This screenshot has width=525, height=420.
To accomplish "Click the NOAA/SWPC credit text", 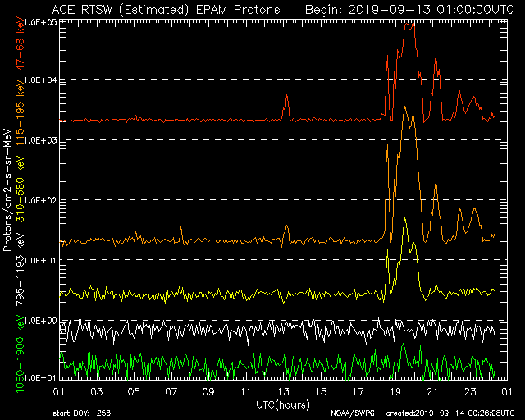I will (x=349, y=413).
